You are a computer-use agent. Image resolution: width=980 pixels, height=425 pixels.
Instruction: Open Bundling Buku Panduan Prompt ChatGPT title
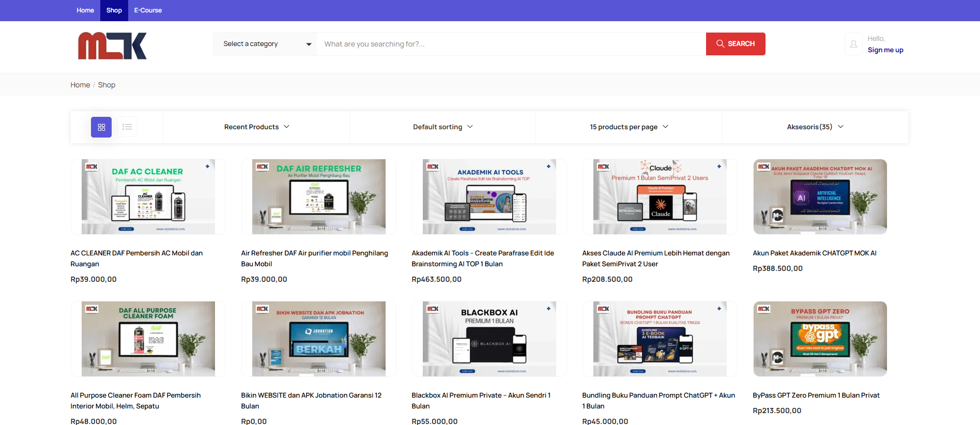click(x=659, y=401)
